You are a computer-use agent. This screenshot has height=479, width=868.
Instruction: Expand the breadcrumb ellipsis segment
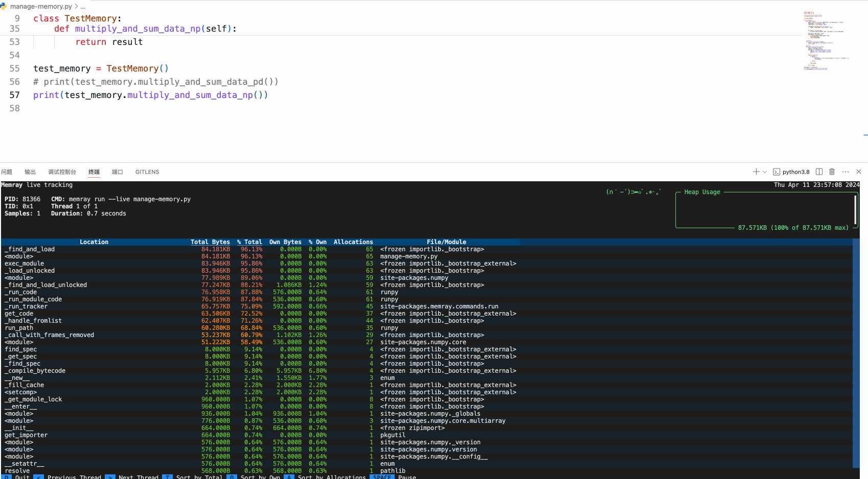tap(83, 6)
